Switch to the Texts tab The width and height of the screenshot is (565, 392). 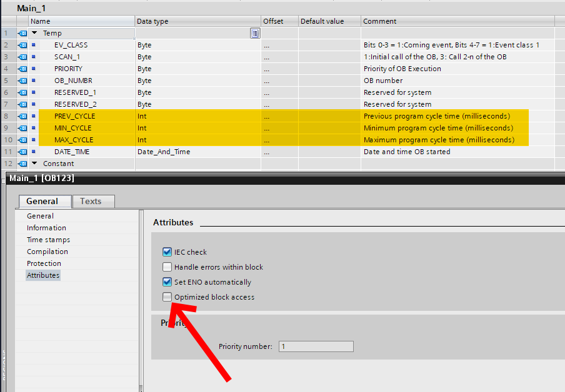point(94,201)
